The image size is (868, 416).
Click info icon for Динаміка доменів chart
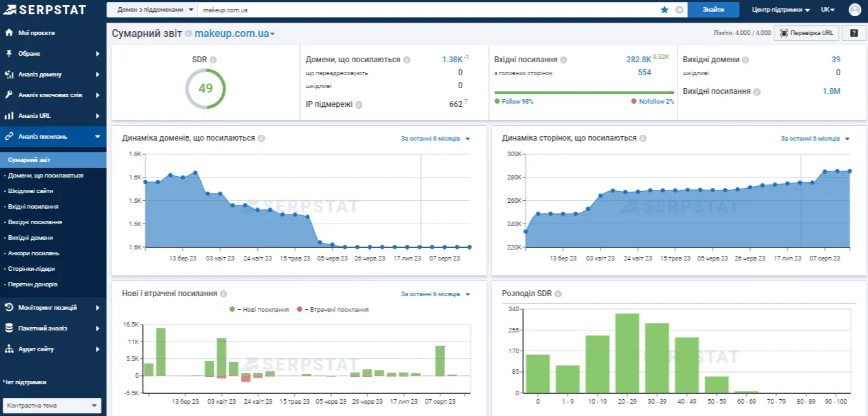261,138
